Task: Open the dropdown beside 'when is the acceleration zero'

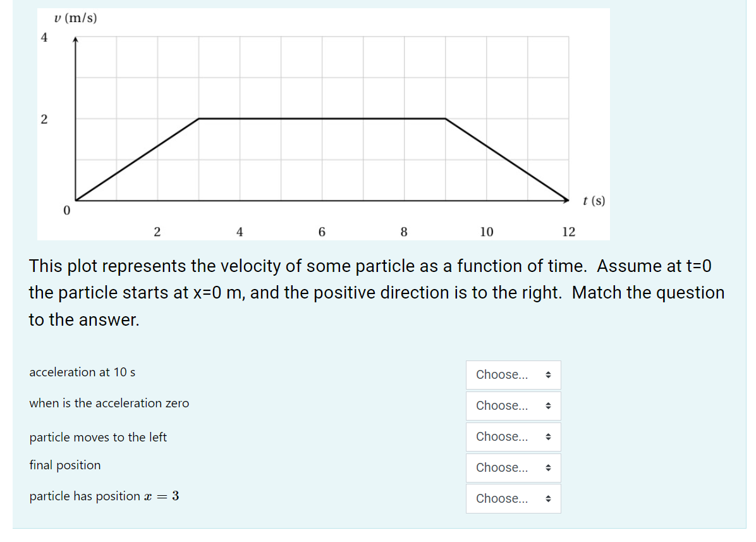Action: click(x=513, y=405)
